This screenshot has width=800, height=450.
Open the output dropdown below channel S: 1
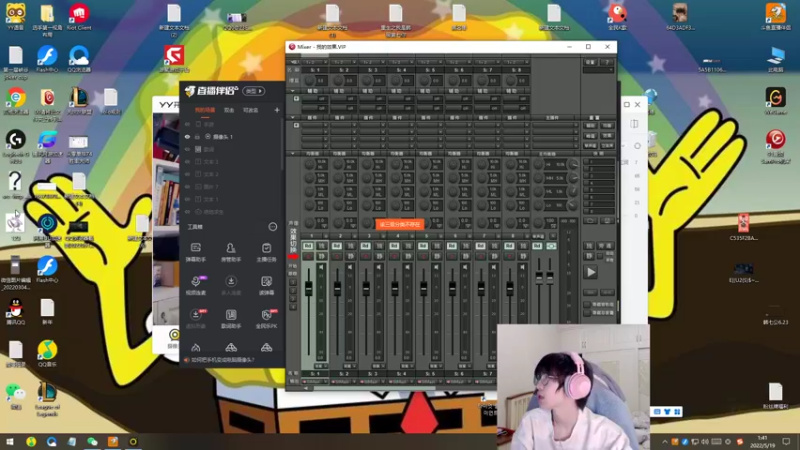pyautogui.click(x=315, y=382)
